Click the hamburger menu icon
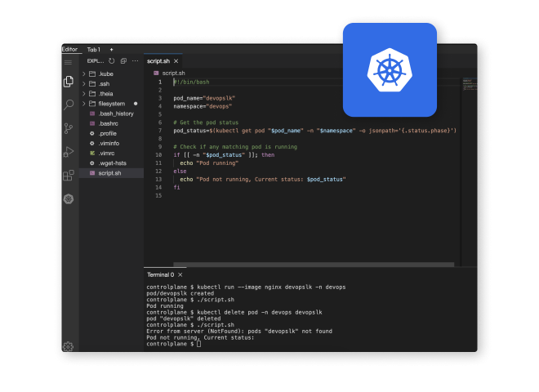The image size is (539, 392). (69, 61)
